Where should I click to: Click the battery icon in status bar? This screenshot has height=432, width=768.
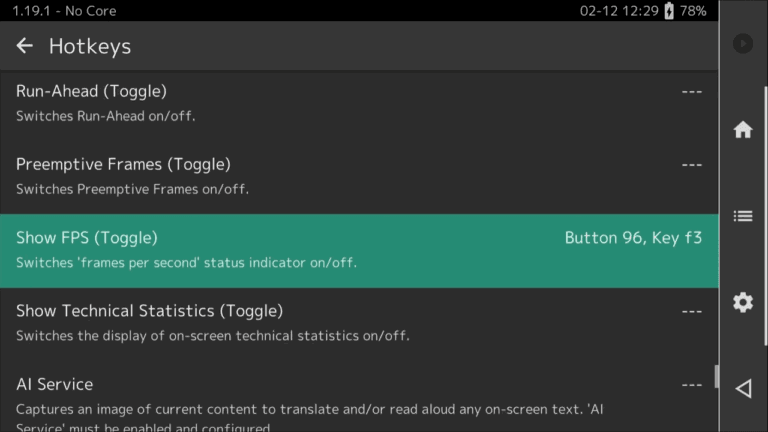click(669, 11)
